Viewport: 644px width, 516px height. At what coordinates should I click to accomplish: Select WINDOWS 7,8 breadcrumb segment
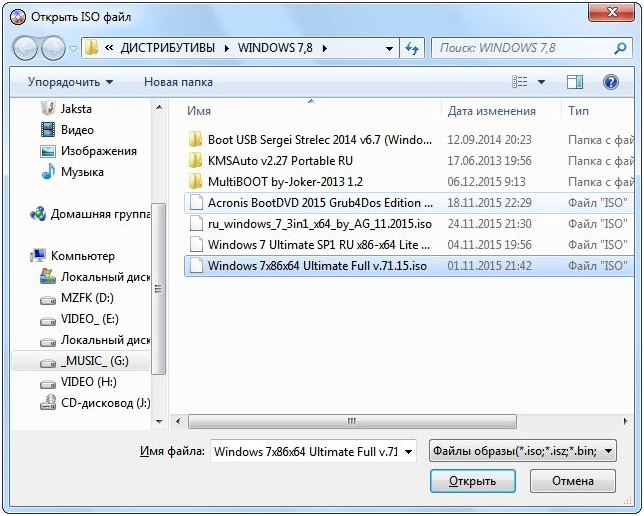[275, 48]
